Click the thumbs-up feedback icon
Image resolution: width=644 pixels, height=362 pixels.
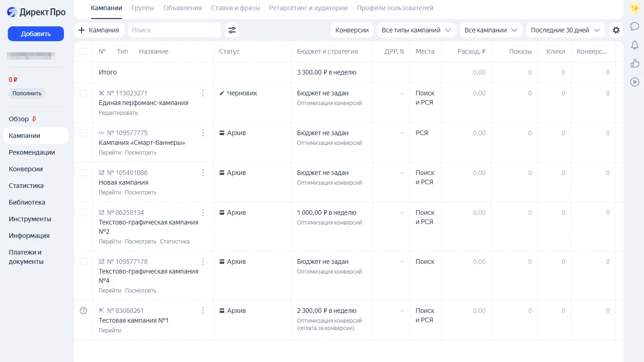pos(634,63)
